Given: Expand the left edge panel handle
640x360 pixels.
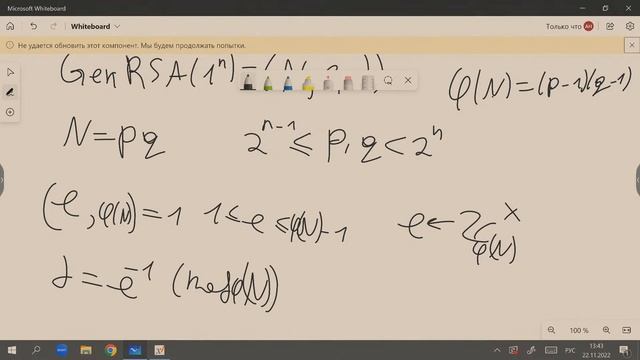Looking at the screenshot, I should point(2,180).
